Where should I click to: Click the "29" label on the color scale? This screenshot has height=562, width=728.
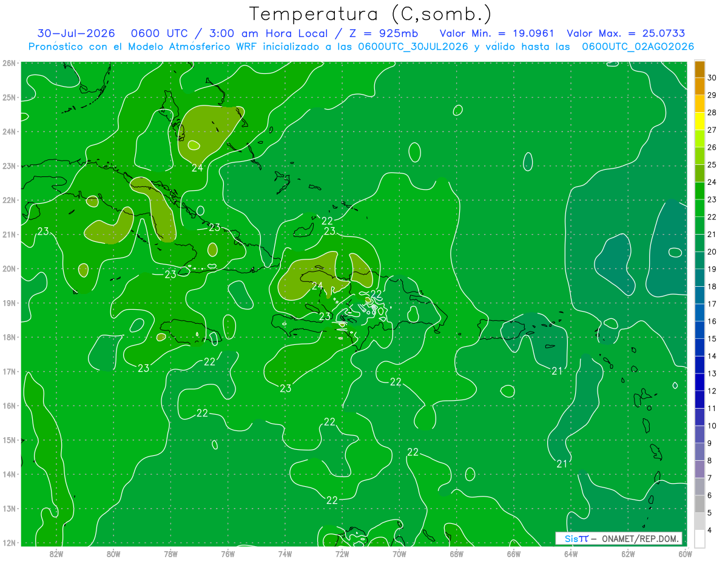pos(712,95)
